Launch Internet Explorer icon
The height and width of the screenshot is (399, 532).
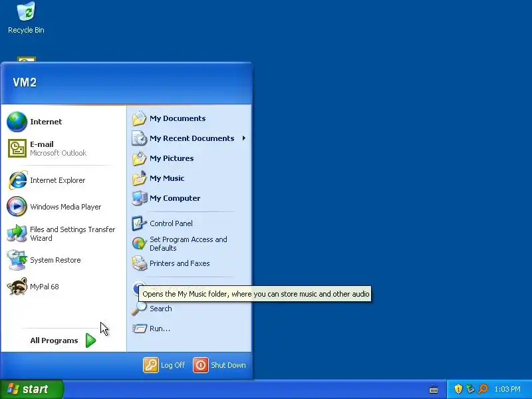[x=17, y=180]
